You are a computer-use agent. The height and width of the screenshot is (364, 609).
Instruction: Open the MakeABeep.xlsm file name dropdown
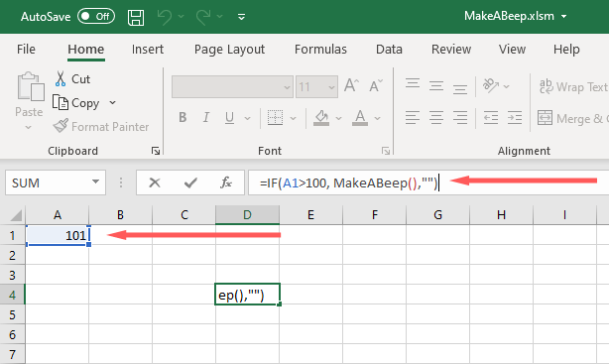pyautogui.click(x=564, y=16)
